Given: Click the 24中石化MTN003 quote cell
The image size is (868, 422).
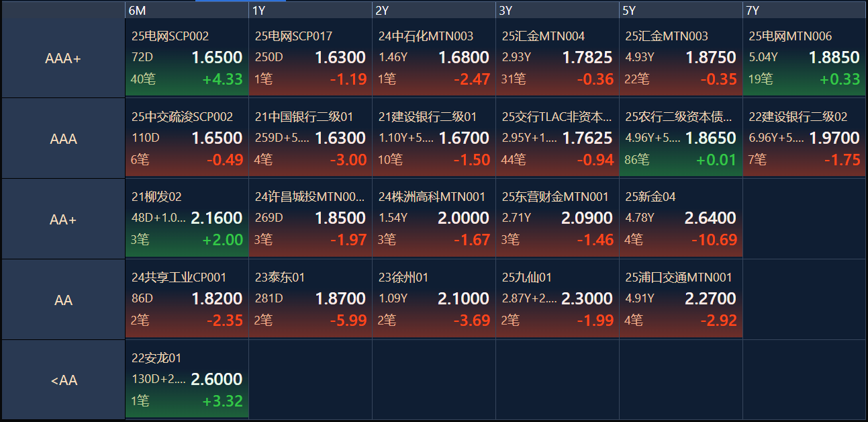Looking at the screenshot, I should [434, 57].
